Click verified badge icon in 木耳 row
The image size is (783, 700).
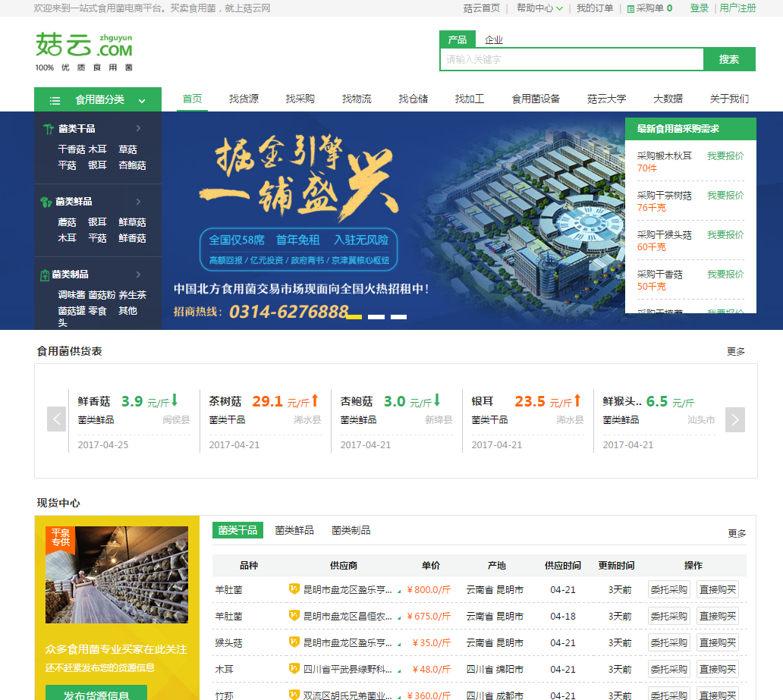294,669
